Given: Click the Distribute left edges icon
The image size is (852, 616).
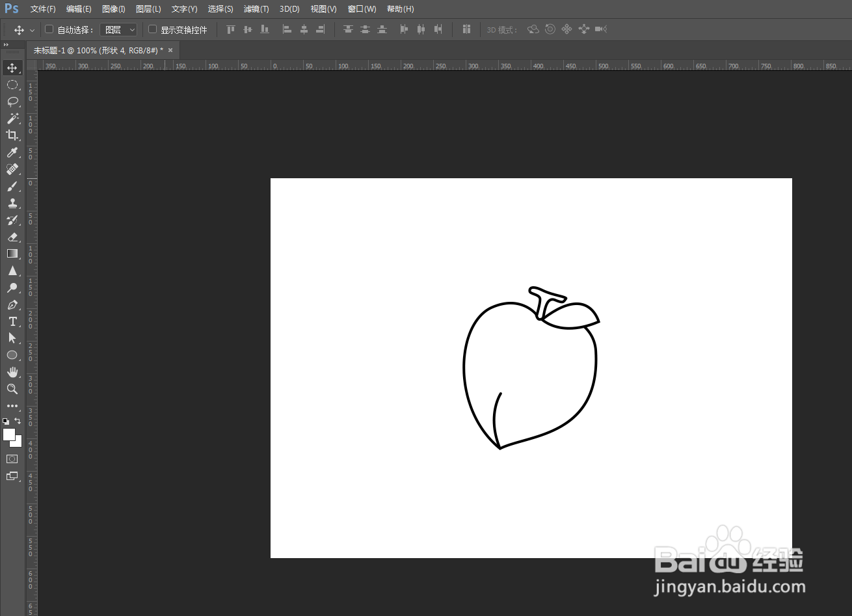Looking at the screenshot, I should [404, 29].
